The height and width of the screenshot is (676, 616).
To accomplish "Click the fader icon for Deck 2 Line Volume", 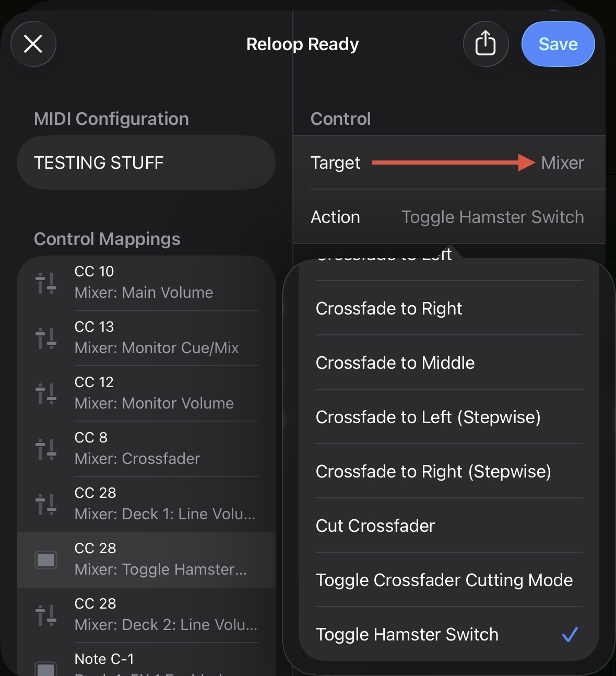I will coord(46,615).
